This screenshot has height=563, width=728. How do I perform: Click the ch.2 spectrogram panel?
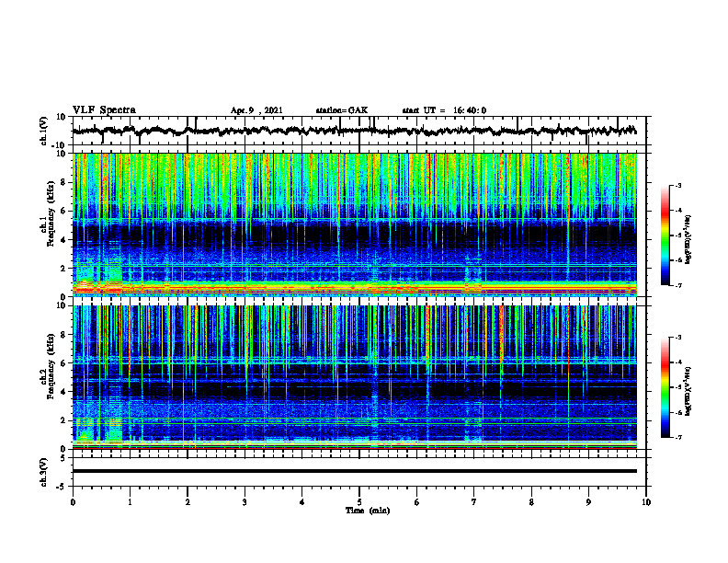pyautogui.click(x=354, y=377)
